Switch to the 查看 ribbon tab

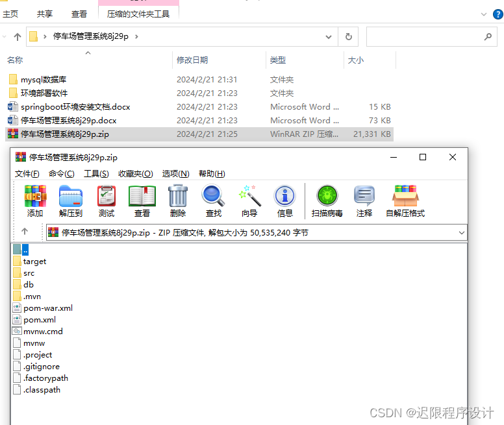coord(79,14)
